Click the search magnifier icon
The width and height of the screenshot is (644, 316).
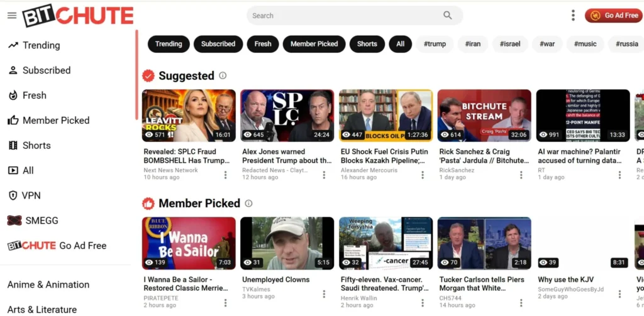(x=448, y=16)
